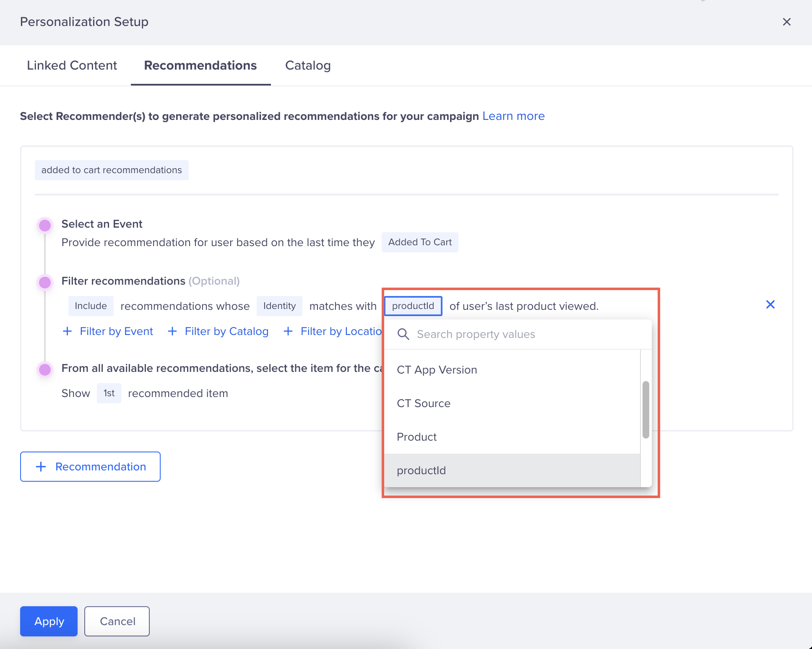Select the Product option in dropdown
The width and height of the screenshot is (812, 649).
(x=416, y=437)
